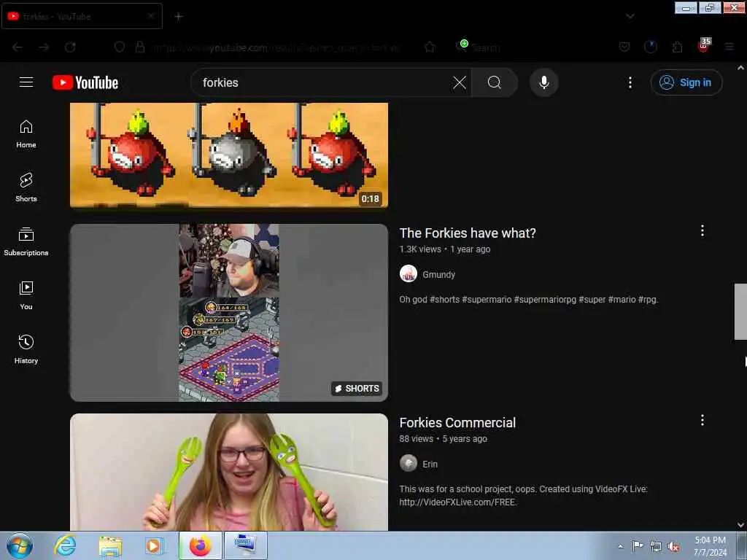This screenshot has width=747, height=560.
Task: Play Forkies Commercial thumbnail with green forks
Action: [228, 472]
